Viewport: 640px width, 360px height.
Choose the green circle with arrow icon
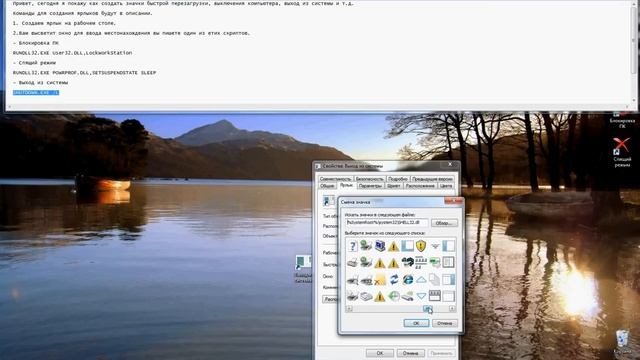click(393, 296)
